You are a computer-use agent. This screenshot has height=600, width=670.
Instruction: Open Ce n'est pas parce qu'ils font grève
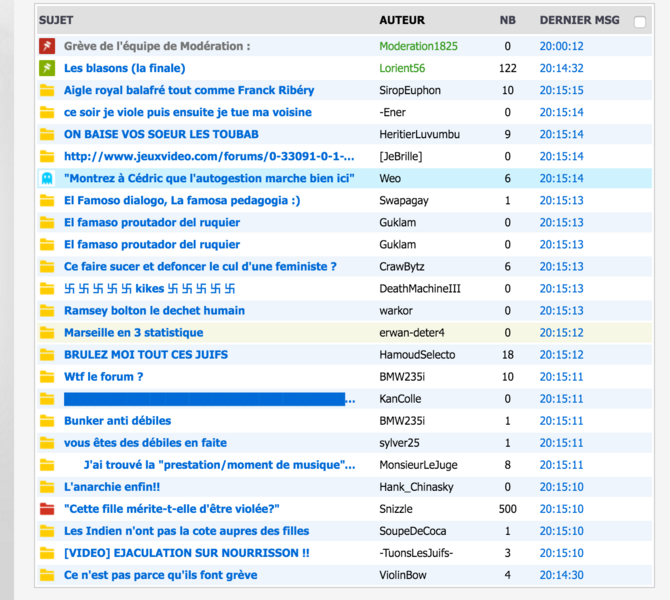point(160,575)
